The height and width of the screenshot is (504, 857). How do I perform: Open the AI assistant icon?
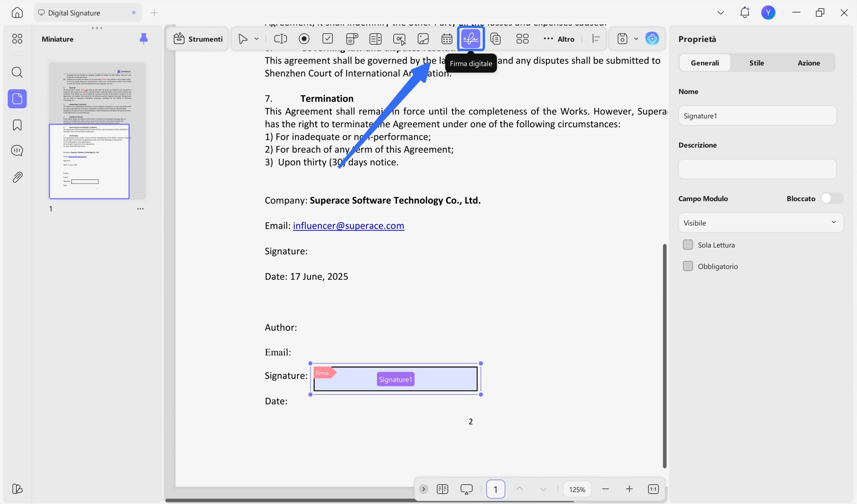point(652,39)
